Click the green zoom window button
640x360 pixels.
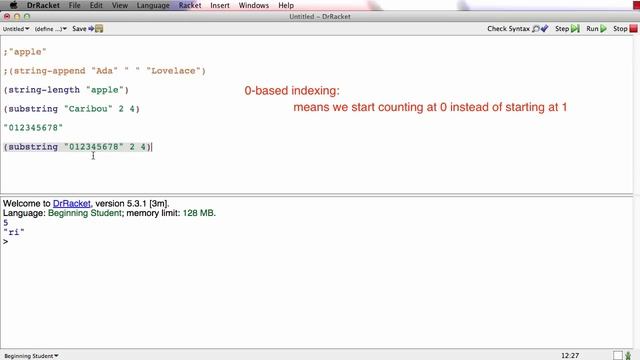27,17
